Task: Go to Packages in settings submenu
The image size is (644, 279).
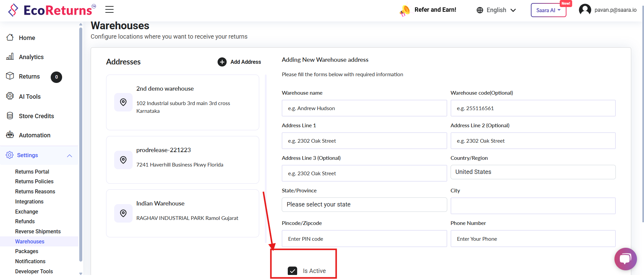Action: click(x=27, y=251)
